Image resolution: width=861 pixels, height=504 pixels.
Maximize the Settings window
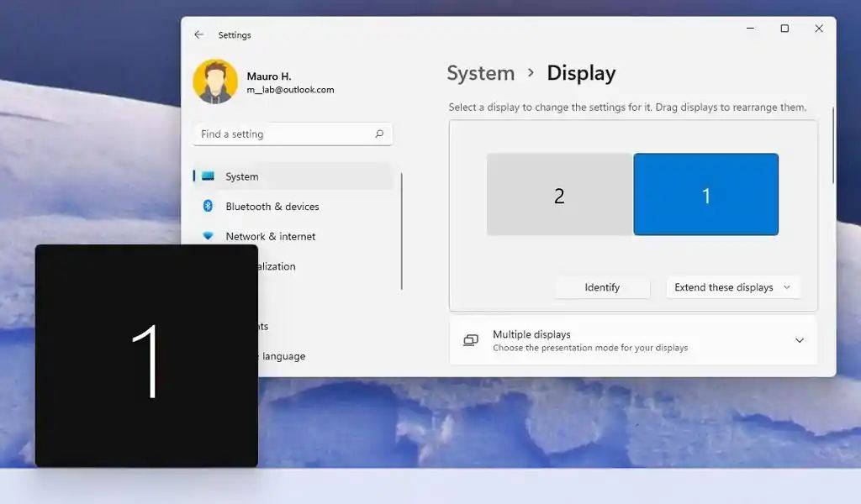click(x=784, y=29)
